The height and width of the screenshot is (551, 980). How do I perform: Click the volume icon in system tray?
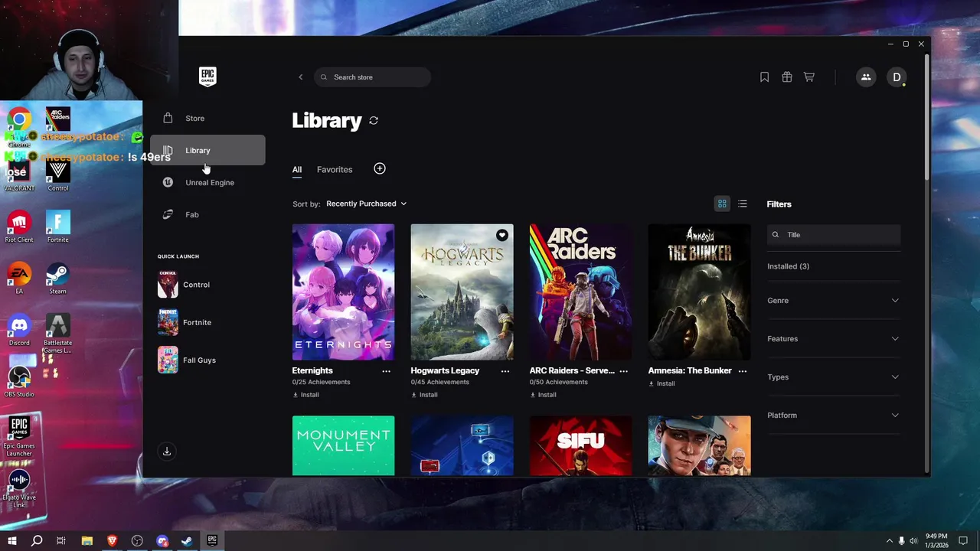point(913,541)
